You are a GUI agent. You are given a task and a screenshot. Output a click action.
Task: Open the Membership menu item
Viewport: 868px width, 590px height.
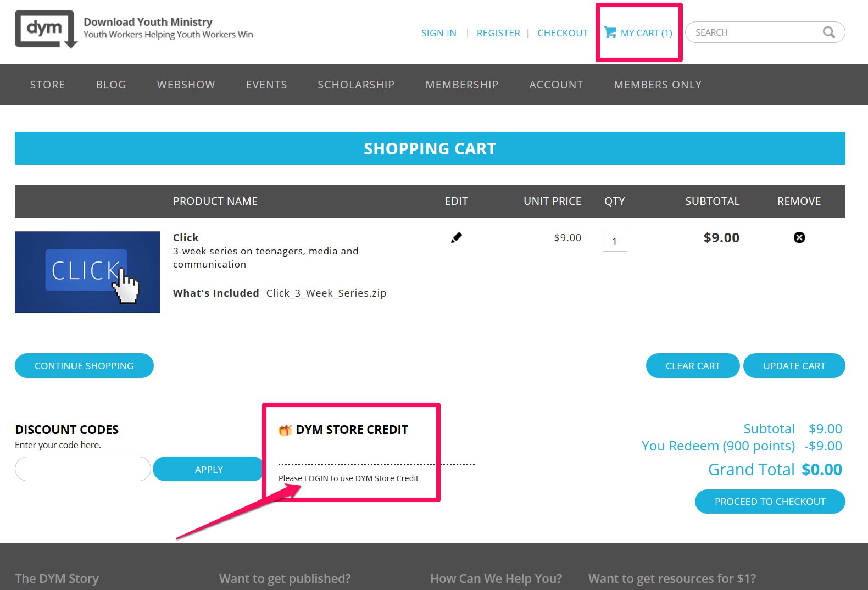pos(461,85)
